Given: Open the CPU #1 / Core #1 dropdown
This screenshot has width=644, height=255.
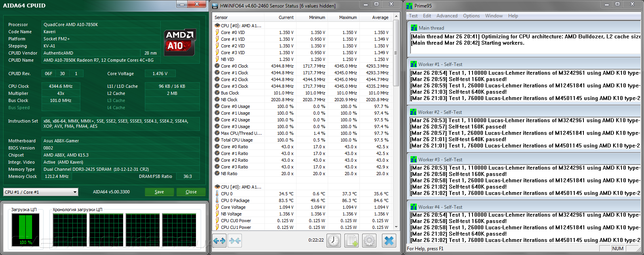Looking at the screenshot, I should pyautogui.click(x=40, y=192).
